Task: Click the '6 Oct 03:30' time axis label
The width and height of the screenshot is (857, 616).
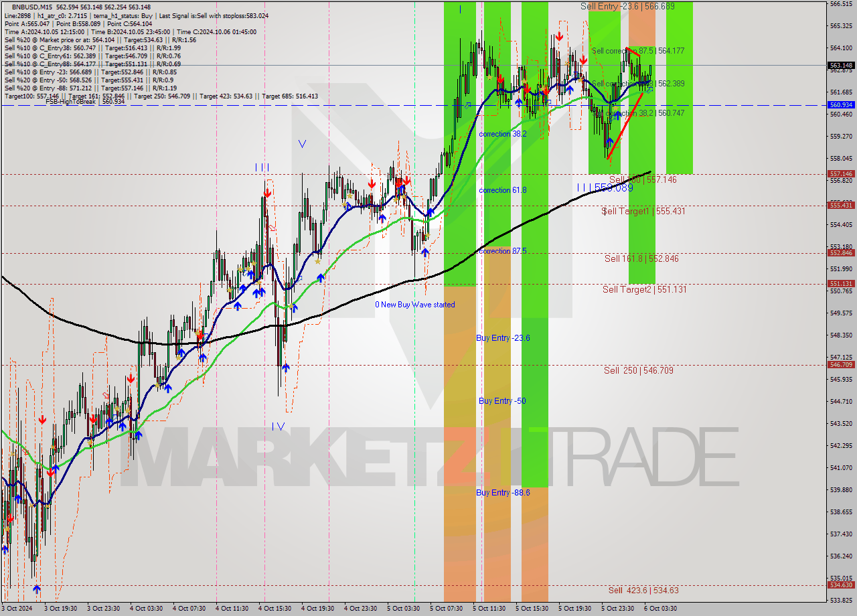Action: click(x=660, y=609)
